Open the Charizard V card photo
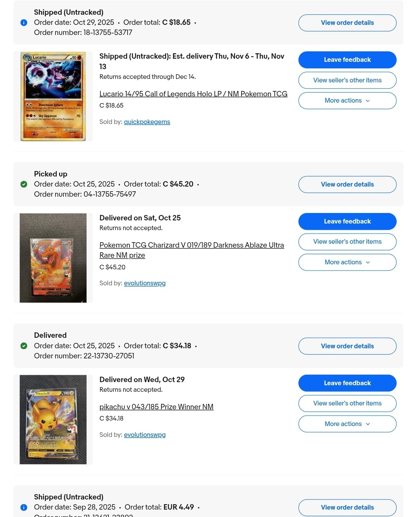420x517 pixels. click(53, 258)
